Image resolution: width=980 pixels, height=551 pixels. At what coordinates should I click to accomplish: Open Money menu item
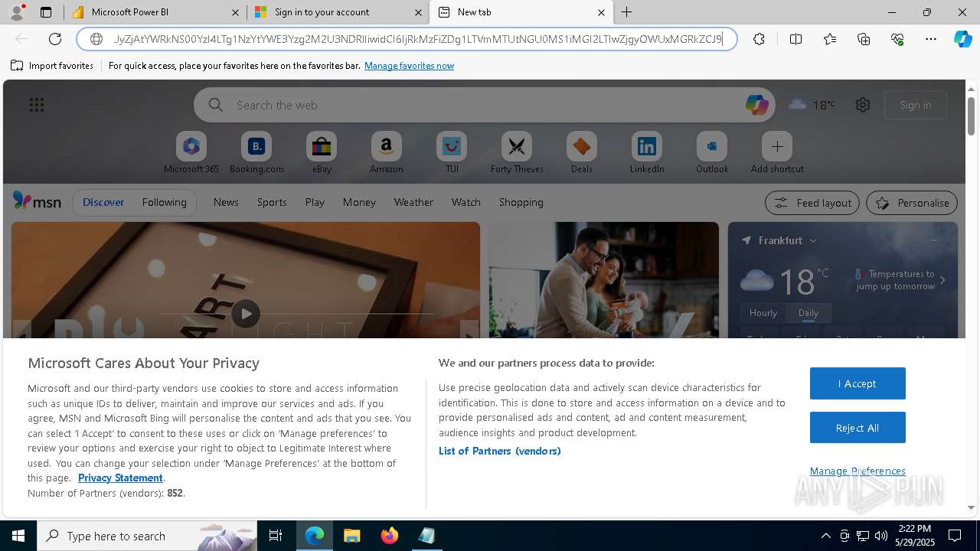coord(359,202)
